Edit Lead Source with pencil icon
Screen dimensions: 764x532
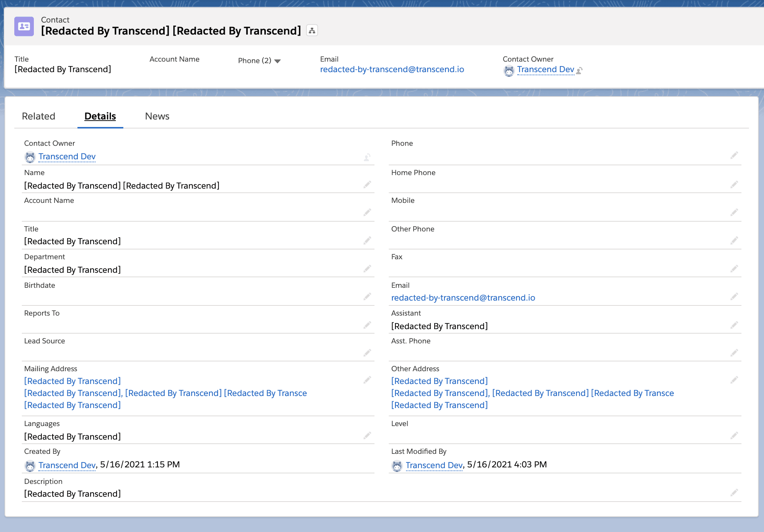click(x=367, y=353)
